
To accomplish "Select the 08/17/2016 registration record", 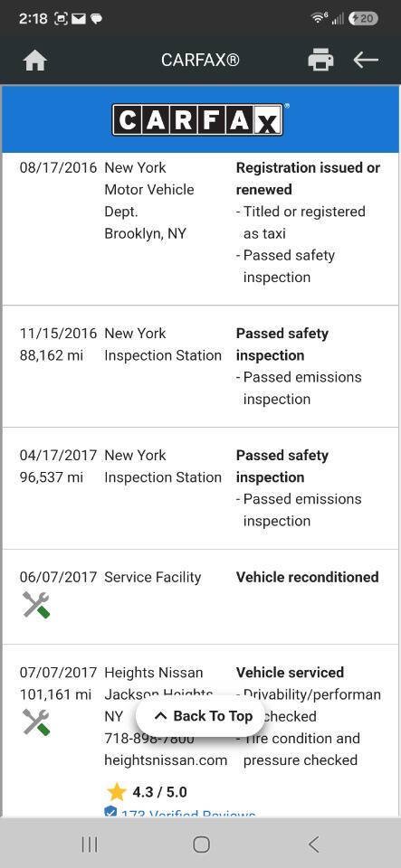I will [x=201, y=229].
